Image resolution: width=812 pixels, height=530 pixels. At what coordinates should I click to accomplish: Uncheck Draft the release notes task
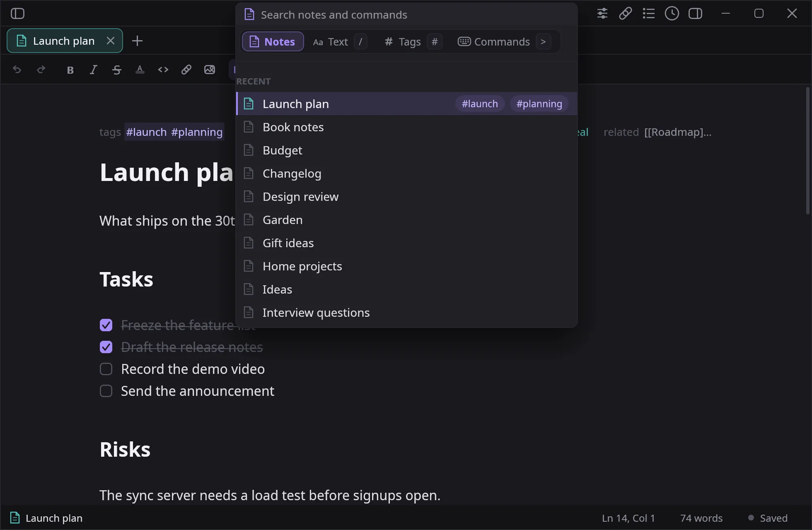(106, 347)
